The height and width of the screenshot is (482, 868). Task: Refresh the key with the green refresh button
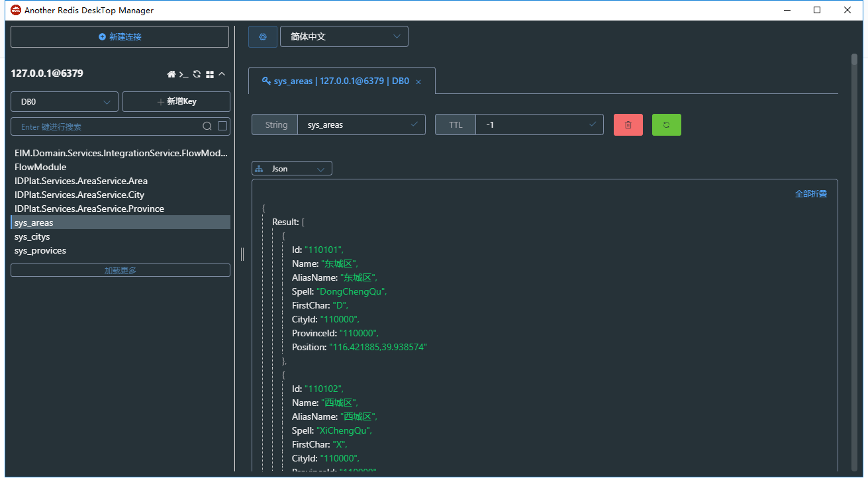point(667,124)
